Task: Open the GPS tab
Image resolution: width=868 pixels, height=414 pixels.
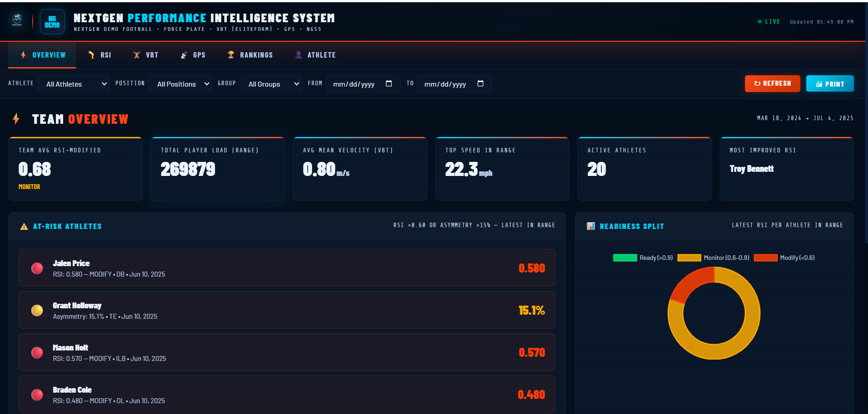Action: pyautogui.click(x=192, y=55)
